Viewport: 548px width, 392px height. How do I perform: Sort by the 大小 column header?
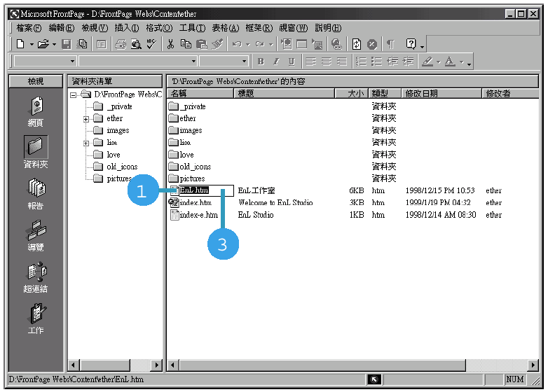pyautogui.click(x=351, y=93)
